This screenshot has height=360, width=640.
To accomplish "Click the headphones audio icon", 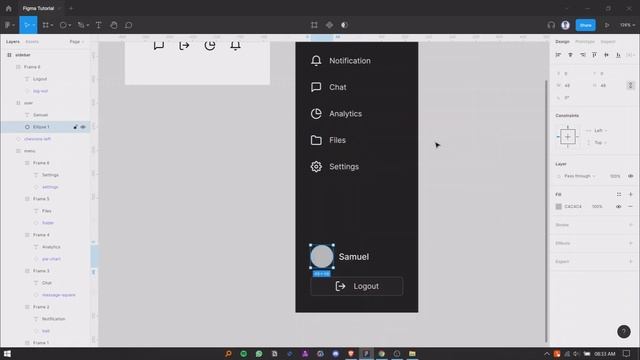I will pyautogui.click(x=551, y=25).
